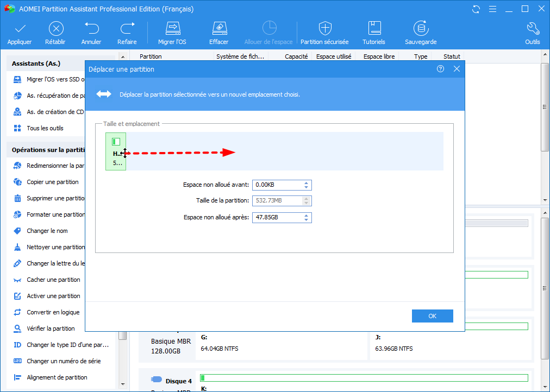Choose Copier une partition operation
550x392 pixels.
point(46,182)
